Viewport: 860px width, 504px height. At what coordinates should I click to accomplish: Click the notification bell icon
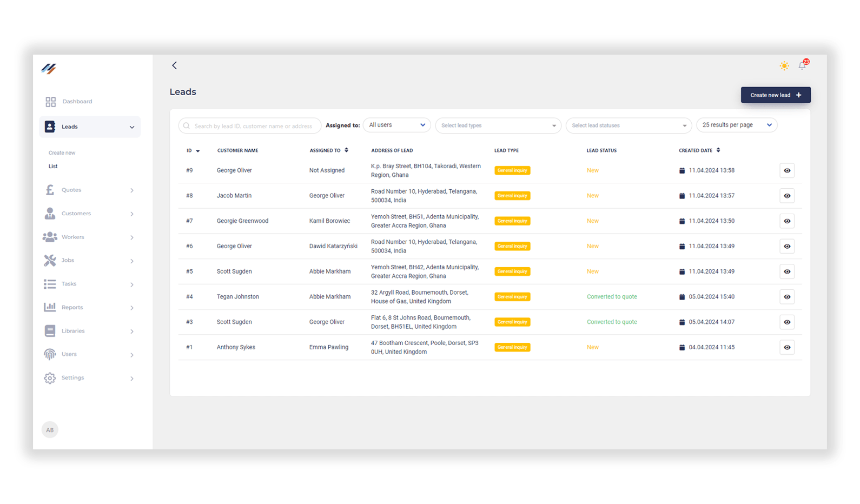click(x=802, y=66)
